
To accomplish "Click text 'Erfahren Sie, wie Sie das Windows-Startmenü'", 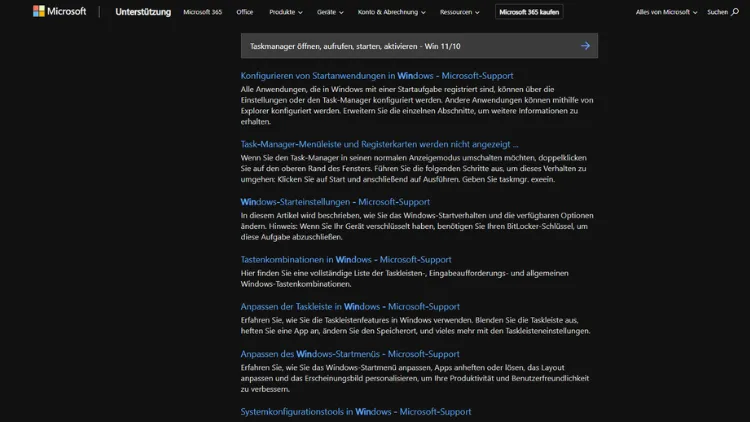I will tap(415, 378).
